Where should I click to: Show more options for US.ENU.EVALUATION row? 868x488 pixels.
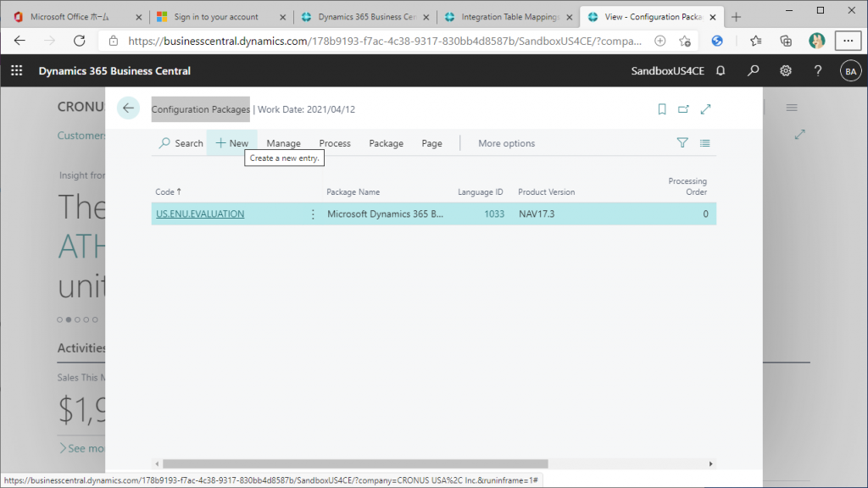pyautogui.click(x=313, y=214)
